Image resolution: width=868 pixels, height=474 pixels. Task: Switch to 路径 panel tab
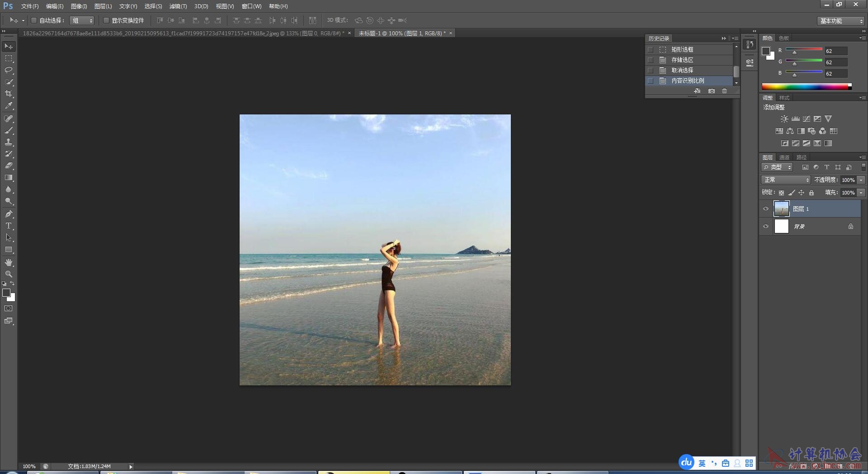tap(802, 157)
